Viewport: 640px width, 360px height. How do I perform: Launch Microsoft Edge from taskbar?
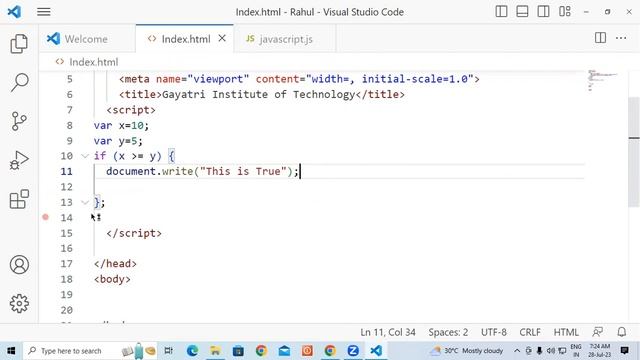(x=192, y=351)
